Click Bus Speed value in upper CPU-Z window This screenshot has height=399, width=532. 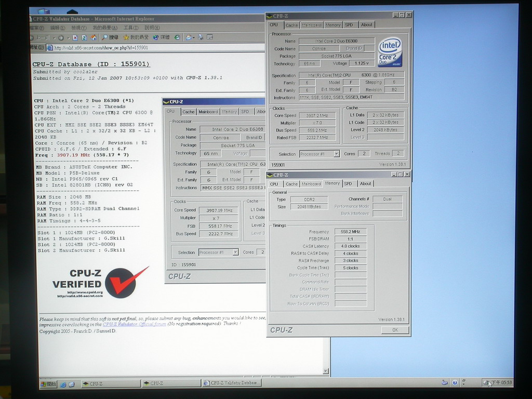tap(317, 130)
